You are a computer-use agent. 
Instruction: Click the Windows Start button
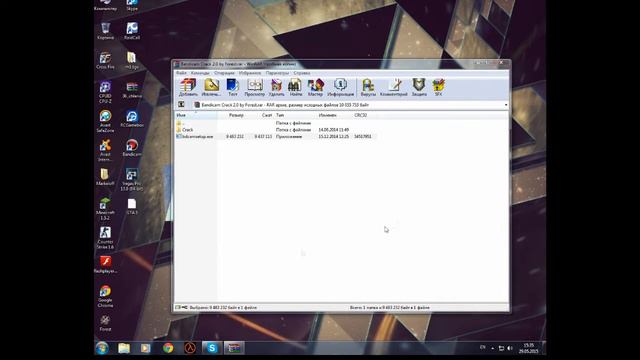[x=102, y=348]
